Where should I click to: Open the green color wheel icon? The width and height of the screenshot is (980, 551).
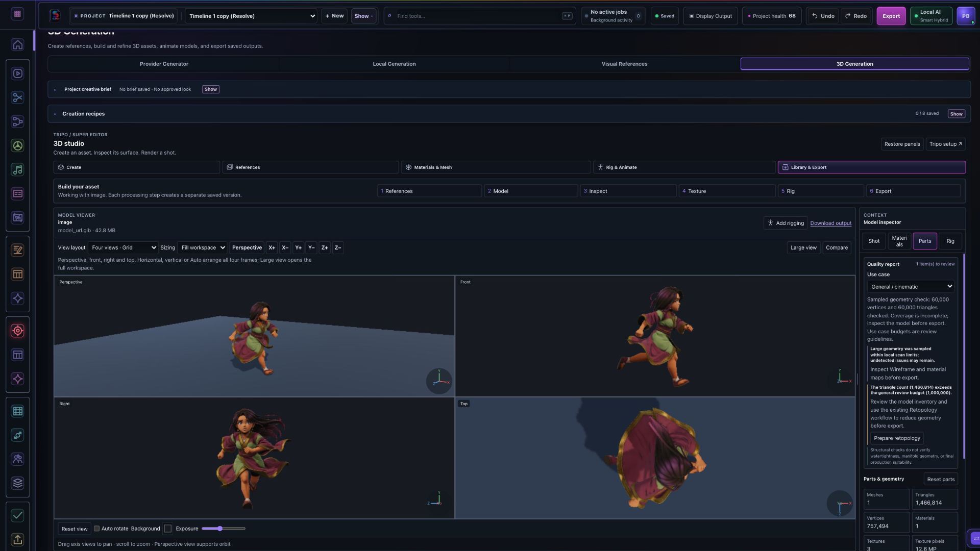click(17, 146)
